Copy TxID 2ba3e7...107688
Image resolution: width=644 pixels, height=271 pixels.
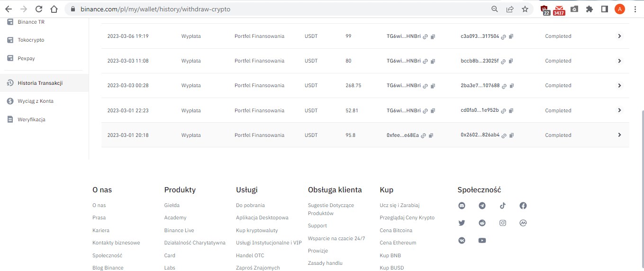click(x=511, y=86)
